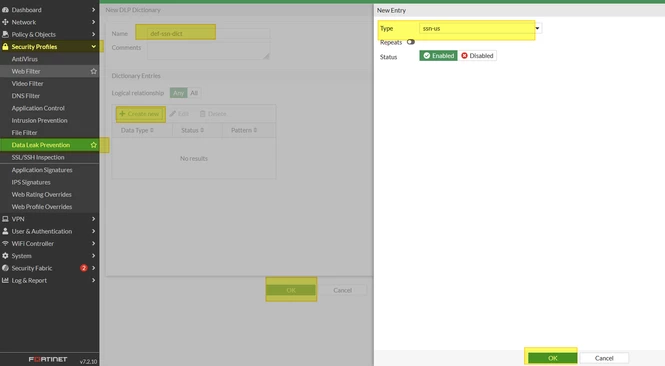Viewport: 665px width, 366px height.
Task: Collapse Security Profiles chevron
Action: 93,47
